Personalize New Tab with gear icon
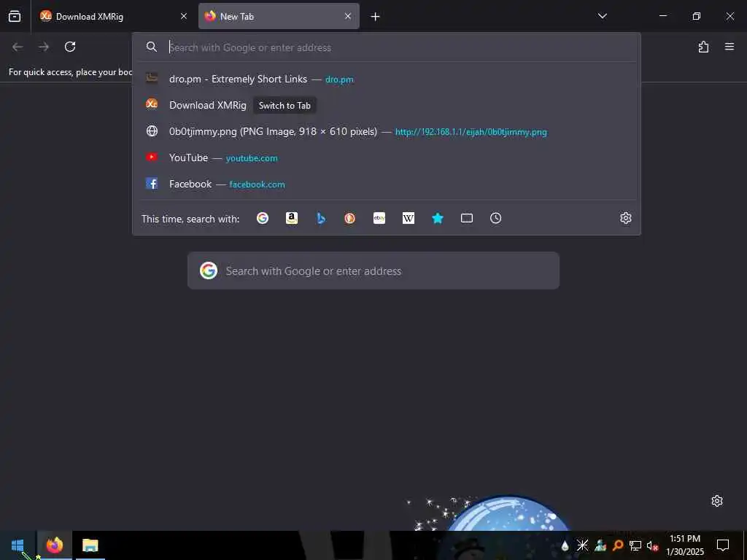 [717, 501]
